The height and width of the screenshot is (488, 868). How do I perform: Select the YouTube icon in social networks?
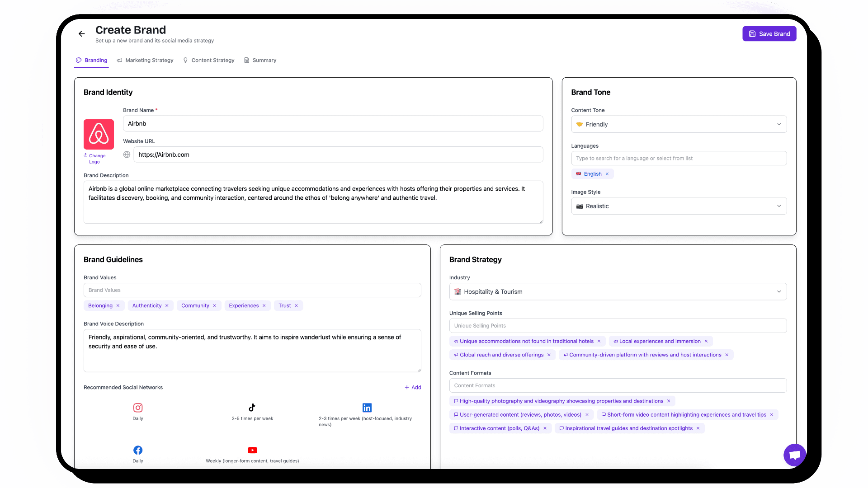pyautogui.click(x=252, y=450)
